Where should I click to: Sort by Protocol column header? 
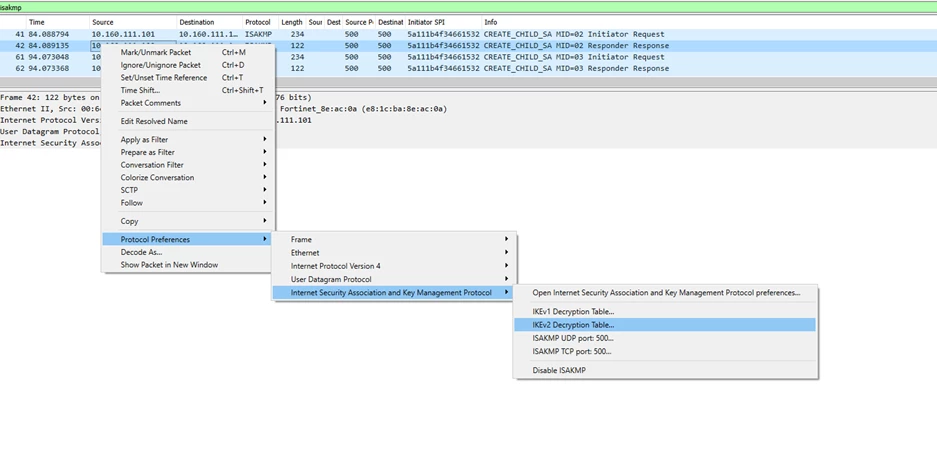coord(261,22)
